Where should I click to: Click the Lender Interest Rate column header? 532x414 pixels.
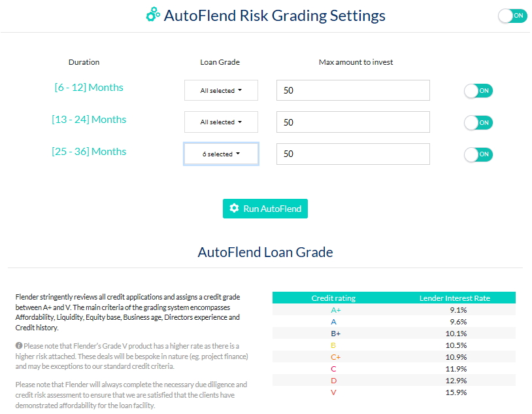454,298
